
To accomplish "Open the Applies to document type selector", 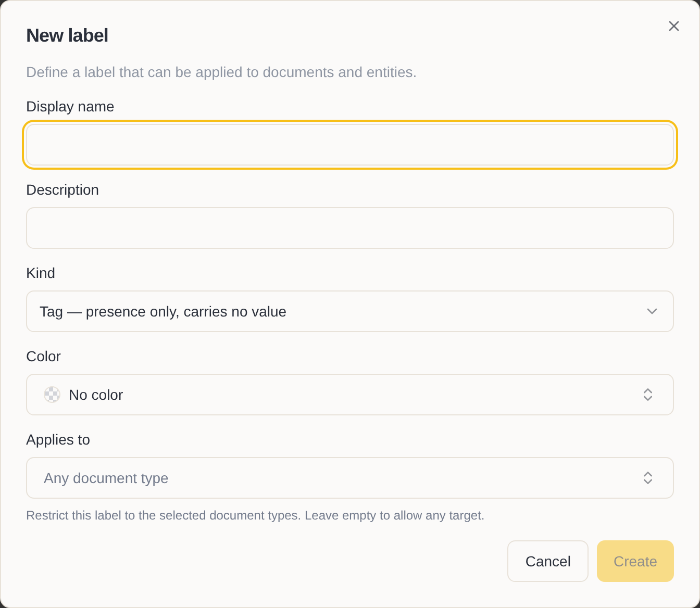I will [350, 478].
